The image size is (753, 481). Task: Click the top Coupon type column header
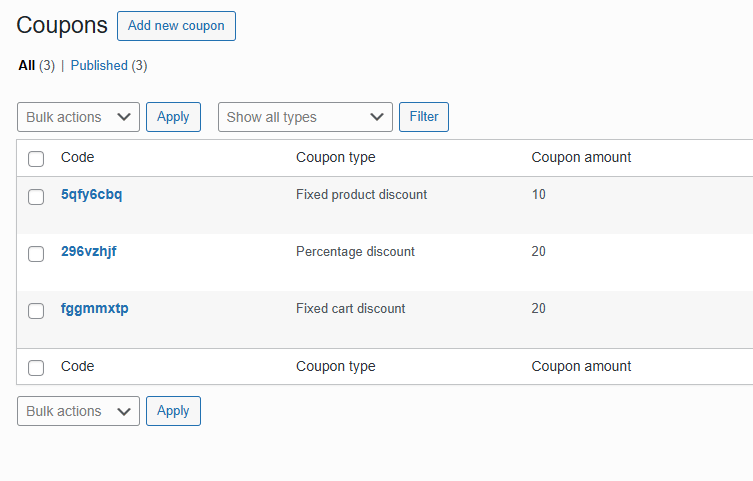point(335,157)
